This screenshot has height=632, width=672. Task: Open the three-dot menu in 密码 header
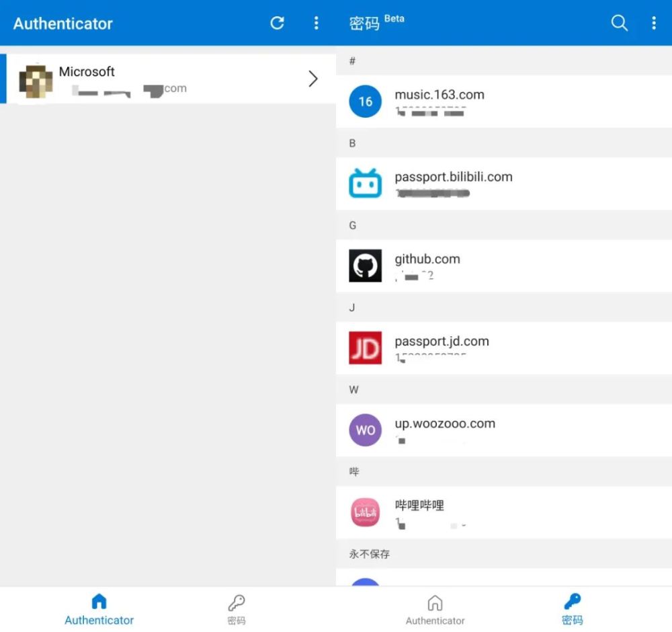click(x=654, y=23)
